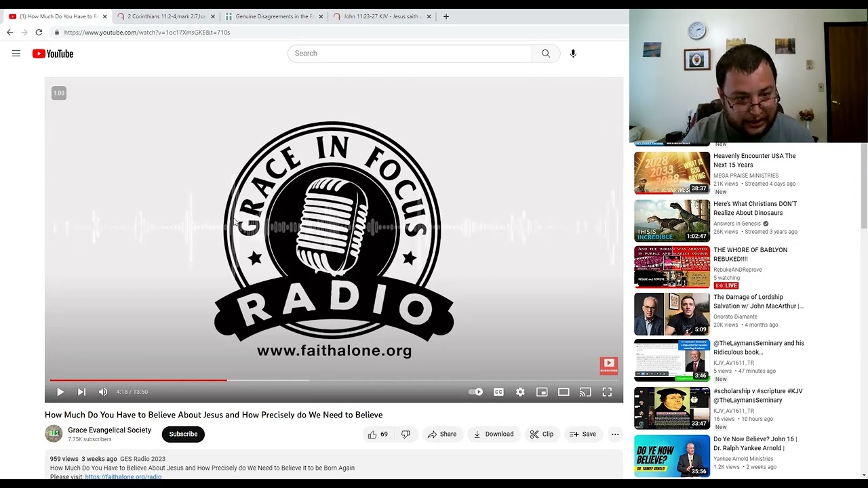Image resolution: width=868 pixels, height=488 pixels.
Task: Dislike this video
Action: [x=406, y=434]
